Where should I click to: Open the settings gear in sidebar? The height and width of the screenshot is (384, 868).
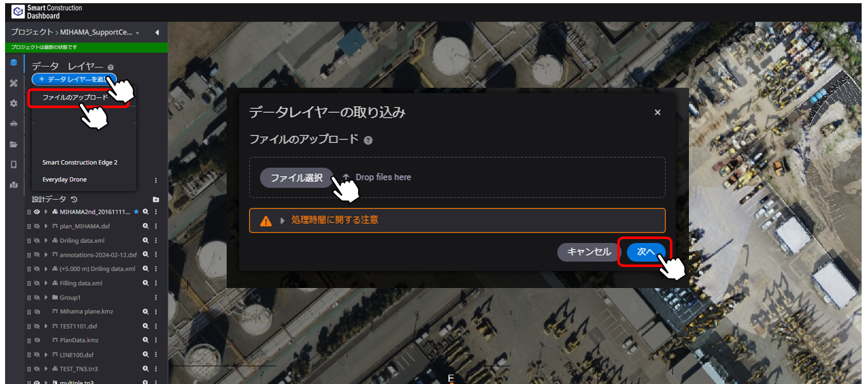click(13, 103)
